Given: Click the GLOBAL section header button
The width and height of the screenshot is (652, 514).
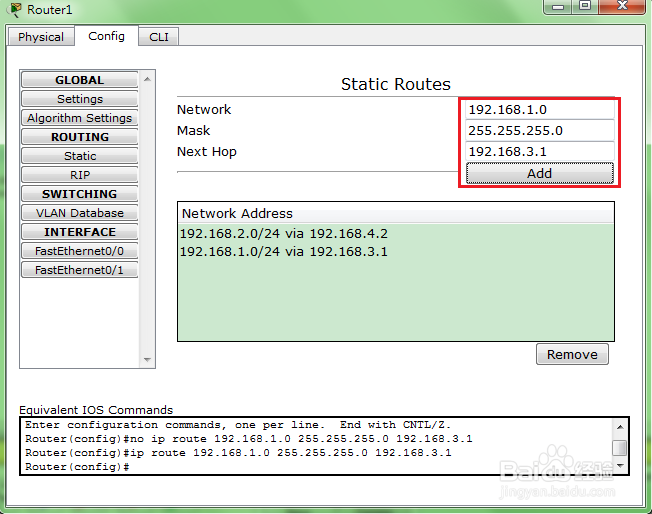Looking at the screenshot, I should coord(79,80).
